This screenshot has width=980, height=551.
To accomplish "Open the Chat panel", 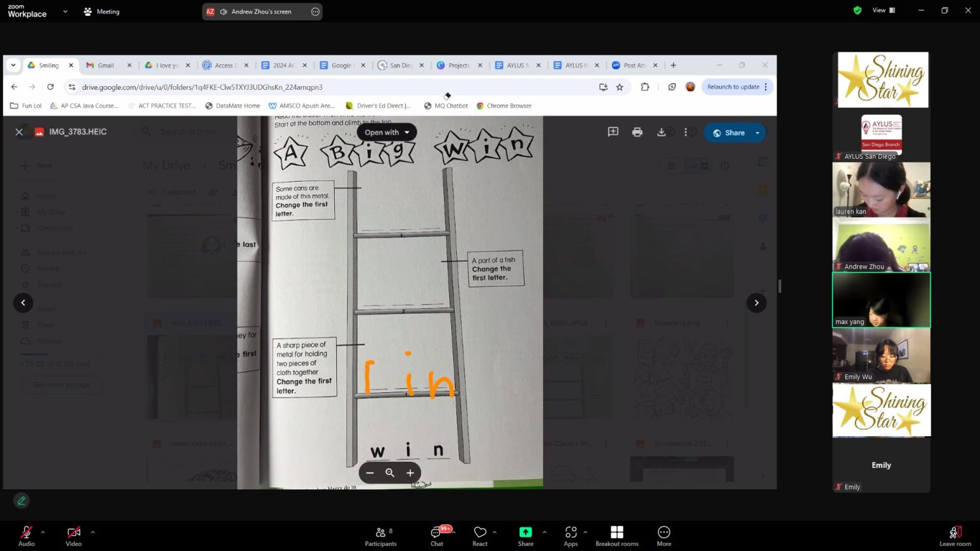I will pyautogui.click(x=437, y=536).
